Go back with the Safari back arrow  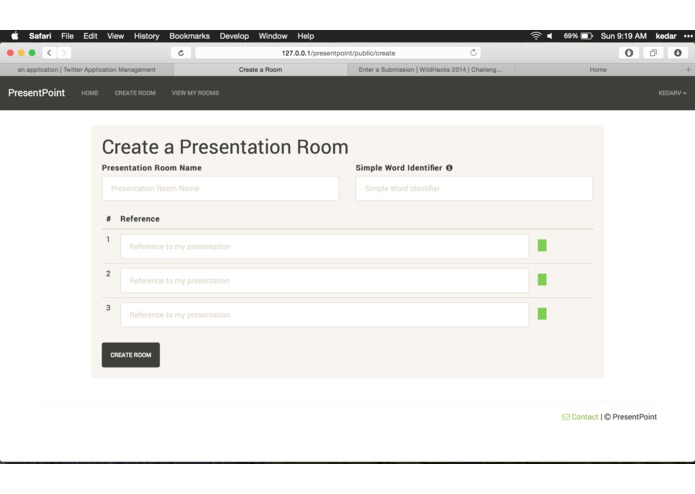(49, 53)
